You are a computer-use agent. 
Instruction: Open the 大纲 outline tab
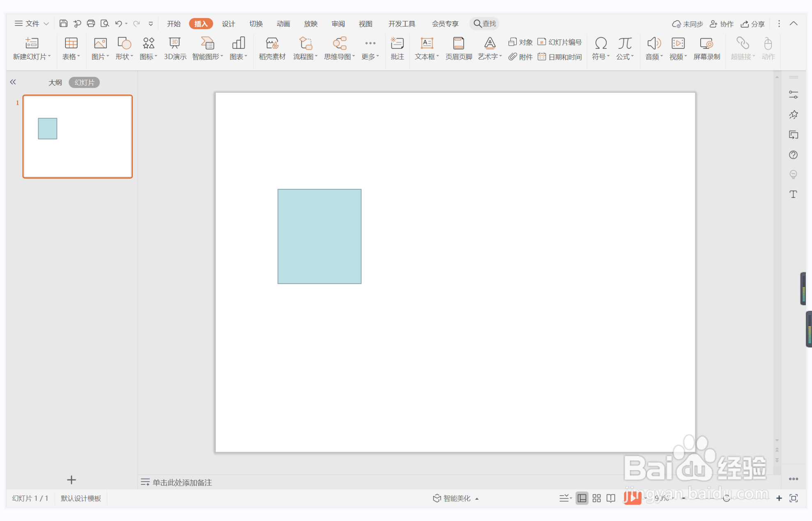coord(55,82)
